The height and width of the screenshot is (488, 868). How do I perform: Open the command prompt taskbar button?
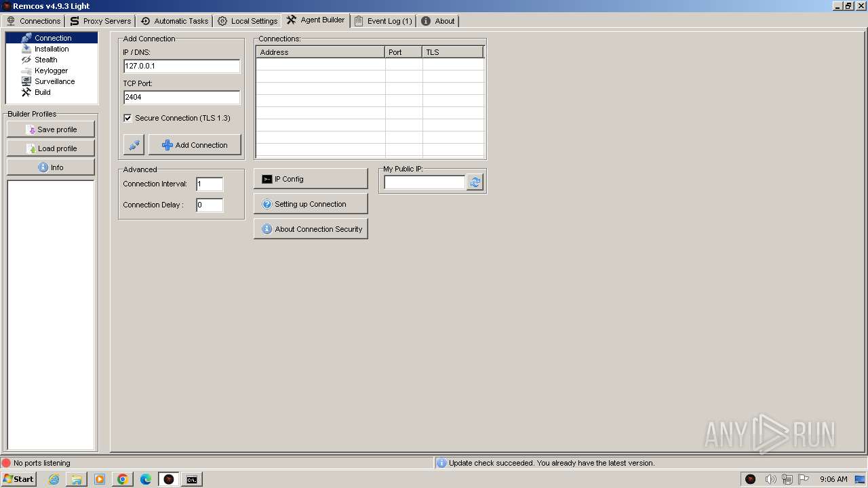point(192,479)
